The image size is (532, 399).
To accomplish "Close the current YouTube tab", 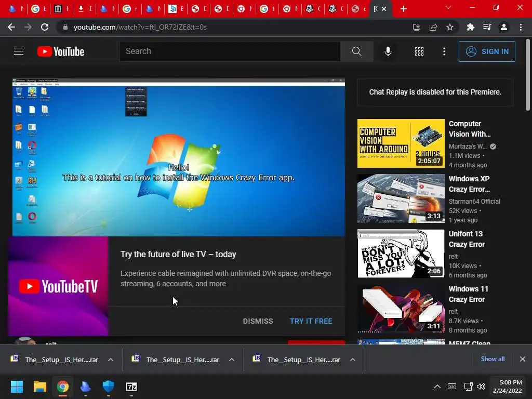I will tap(384, 9).
